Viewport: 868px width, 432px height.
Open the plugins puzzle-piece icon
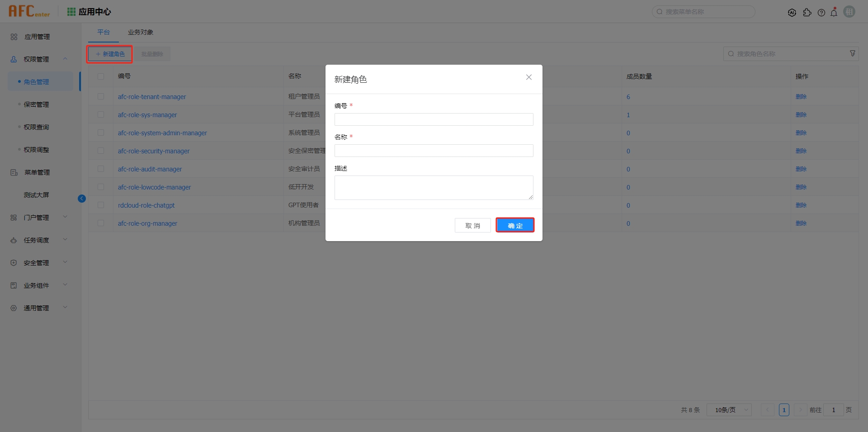point(807,12)
